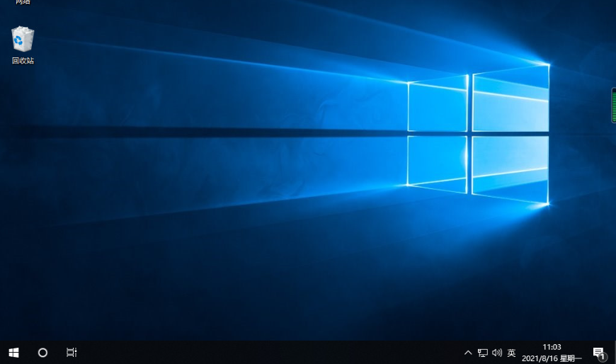Select the 回收站 label text
This screenshot has height=364, width=616.
[23, 60]
